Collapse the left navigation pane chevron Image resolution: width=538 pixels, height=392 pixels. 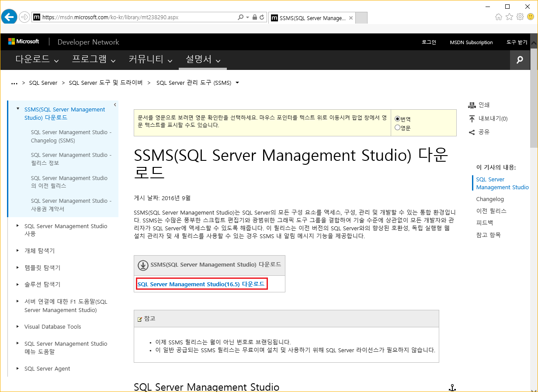tap(115, 104)
